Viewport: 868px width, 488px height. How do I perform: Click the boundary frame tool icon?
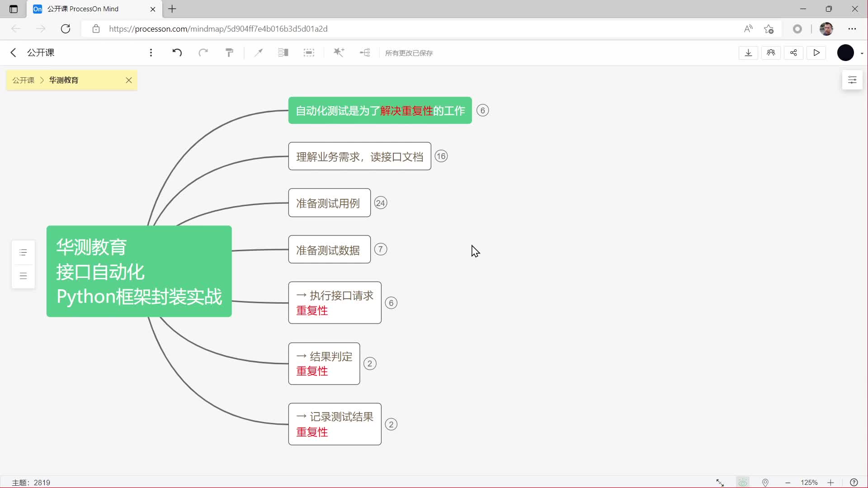click(x=309, y=53)
